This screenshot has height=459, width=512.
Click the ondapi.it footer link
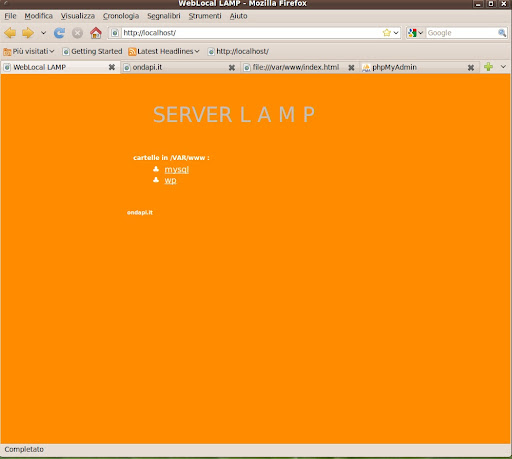pyautogui.click(x=140, y=212)
